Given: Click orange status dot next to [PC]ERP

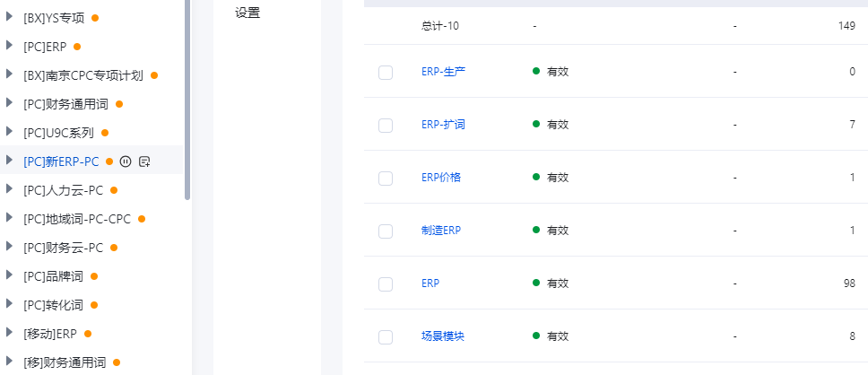Looking at the screenshot, I should [x=77, y=47].
